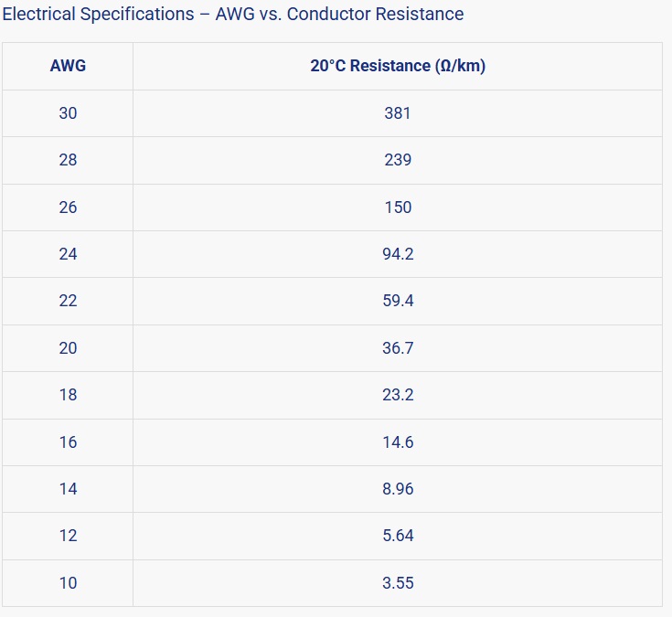Click AWG 28 cell
Screen dimensions: 672x617
click(68, 160)
